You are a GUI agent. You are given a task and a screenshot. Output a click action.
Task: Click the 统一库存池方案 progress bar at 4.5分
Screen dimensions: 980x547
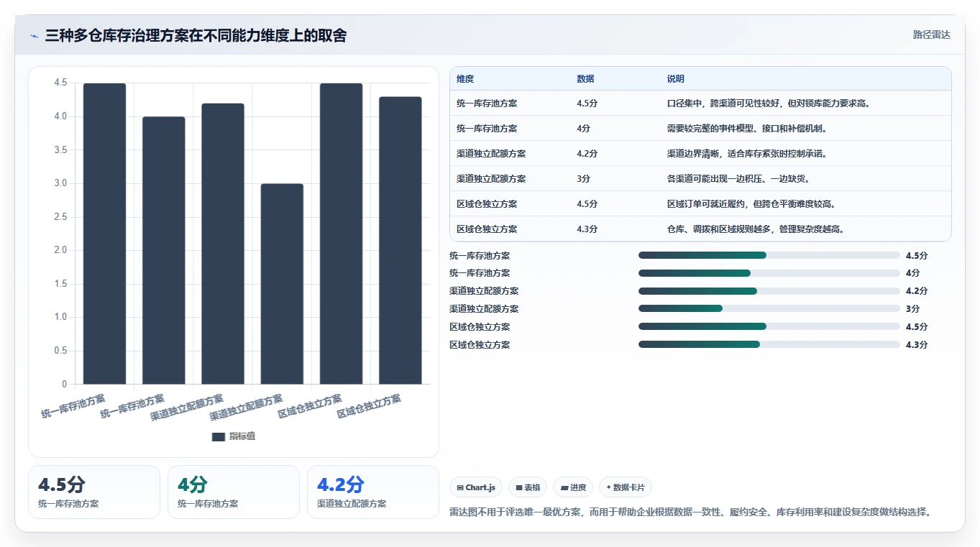pyautogui.click(x=769, y=255)
